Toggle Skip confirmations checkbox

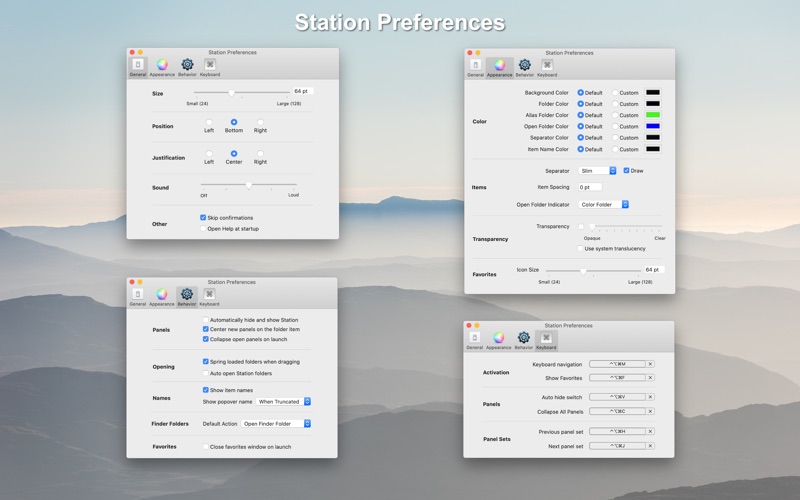coord(203,217)
